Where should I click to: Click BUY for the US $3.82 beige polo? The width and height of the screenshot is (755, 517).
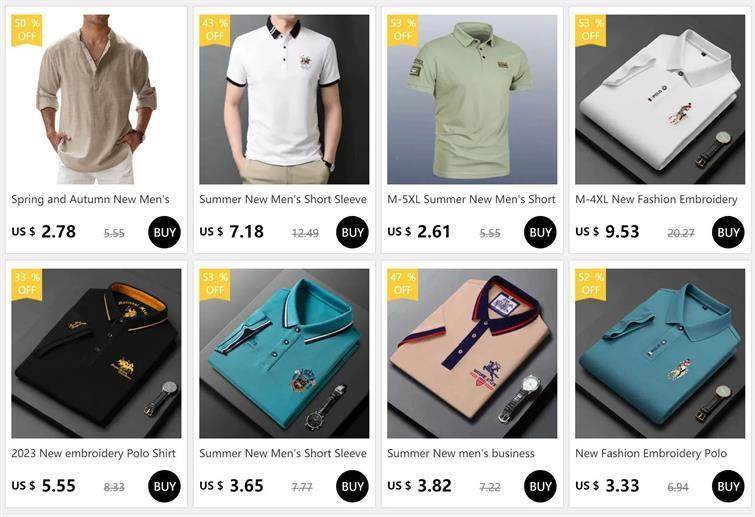pos(540,486)
